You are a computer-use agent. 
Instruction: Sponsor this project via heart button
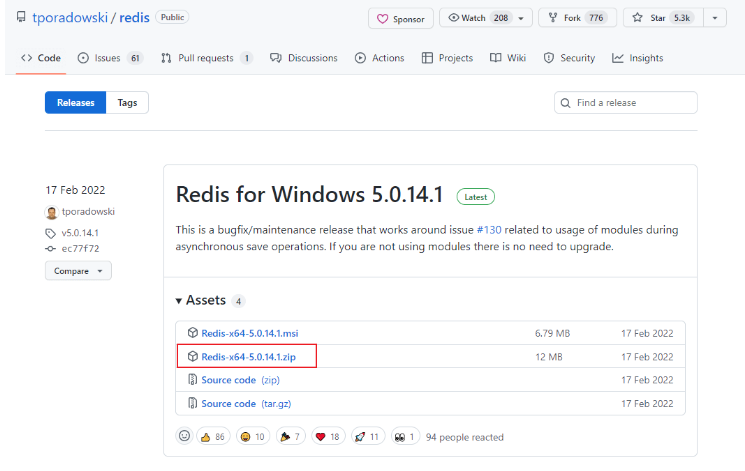(401, 19)
